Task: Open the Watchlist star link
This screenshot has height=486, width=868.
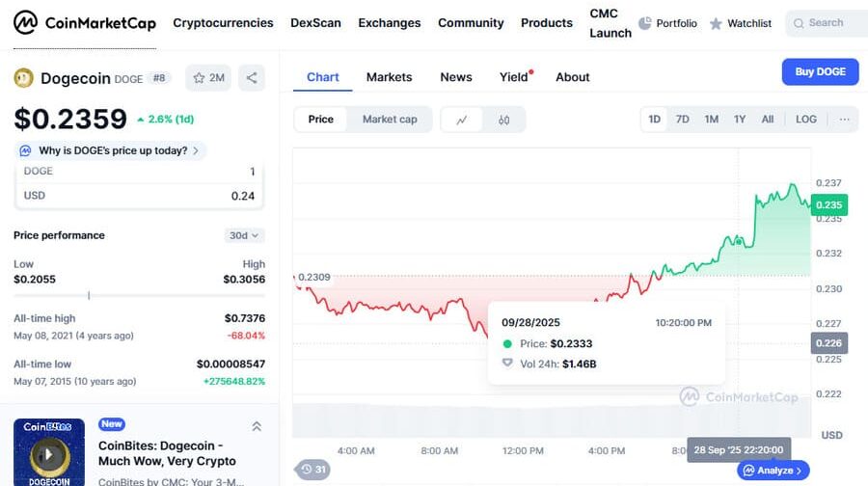Action: [741, 23]
